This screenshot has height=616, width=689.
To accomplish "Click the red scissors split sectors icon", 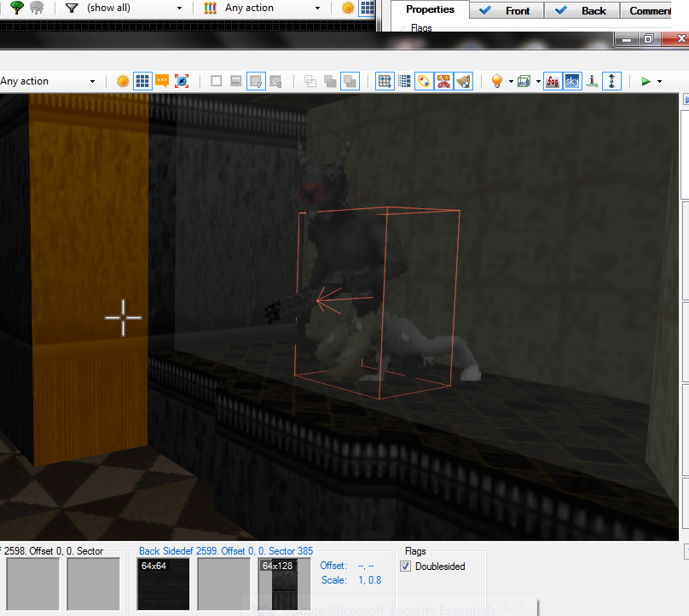I will (x=443, y=81).
